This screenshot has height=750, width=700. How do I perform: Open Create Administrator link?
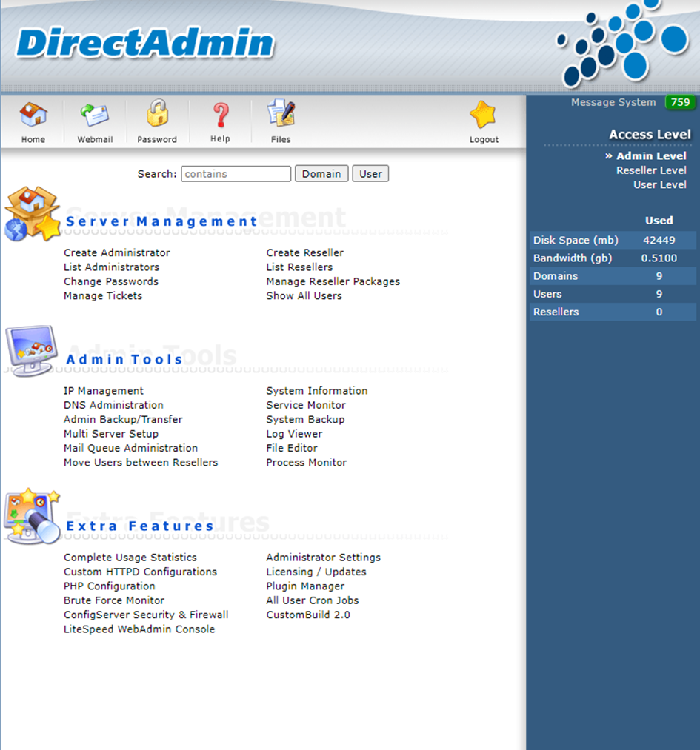coord(117,253)
